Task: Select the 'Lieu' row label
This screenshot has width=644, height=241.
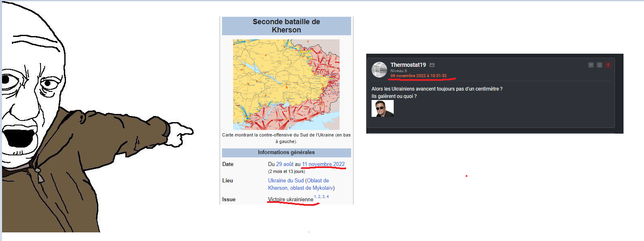Action: [x=228, y=180]
